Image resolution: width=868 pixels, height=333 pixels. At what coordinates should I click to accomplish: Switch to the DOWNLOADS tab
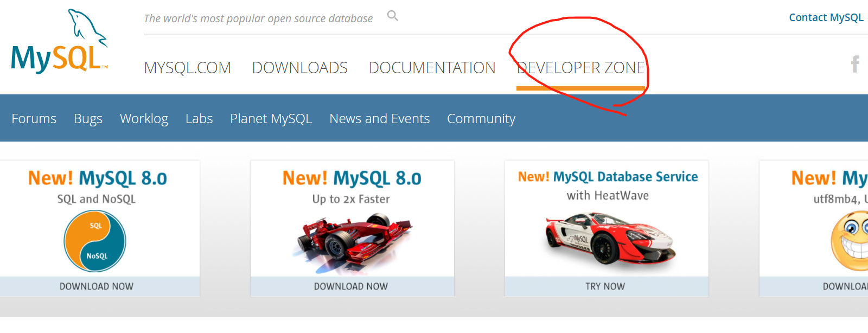tap(300, 68)
